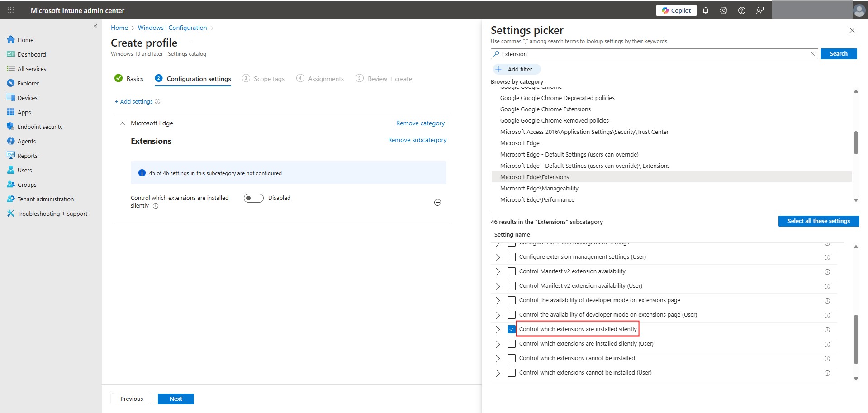Toggle Control which extensions are installed silently switch
The width and height of the screenshot is (868, 413).
point(253,198)
